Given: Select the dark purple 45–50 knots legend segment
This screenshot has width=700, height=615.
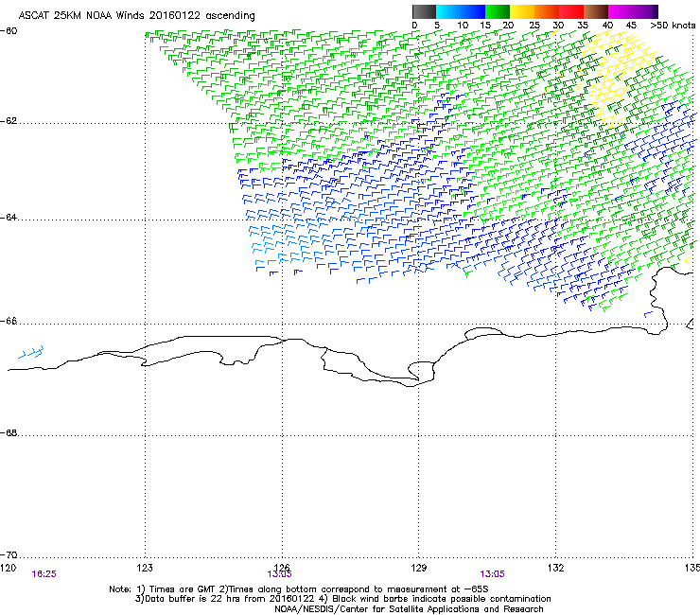Looking at the screenshot, I should pos(645,11).
